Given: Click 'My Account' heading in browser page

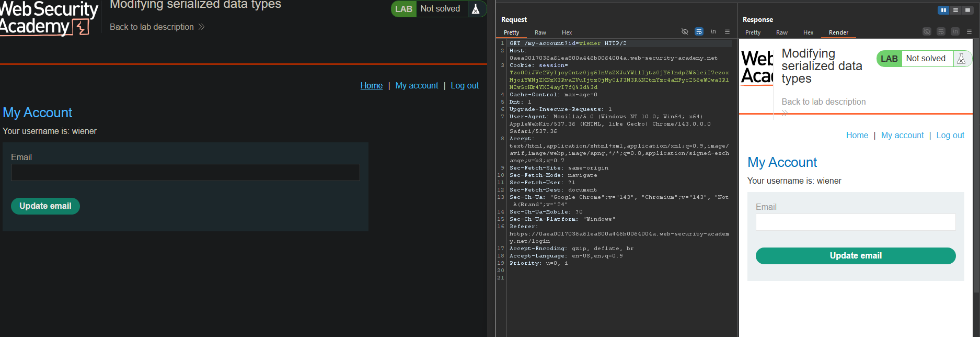Looking at the screenshot, I should coord(38,113).
